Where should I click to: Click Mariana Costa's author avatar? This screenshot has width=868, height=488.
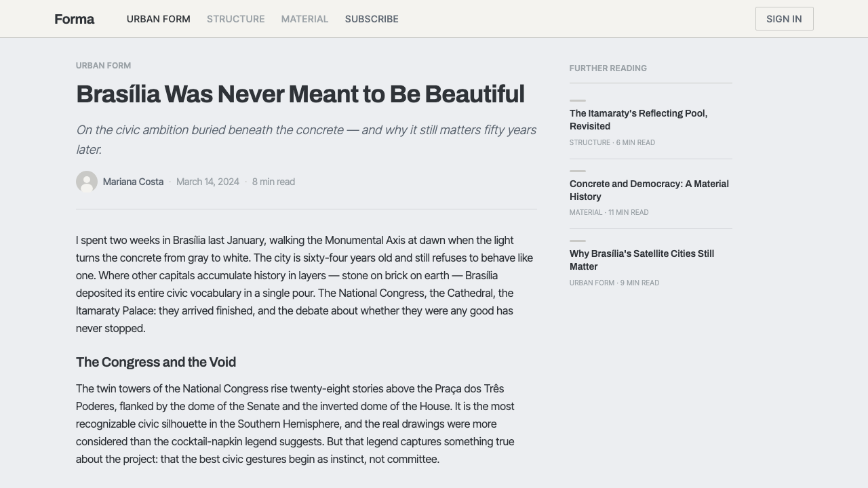point(87,182)
